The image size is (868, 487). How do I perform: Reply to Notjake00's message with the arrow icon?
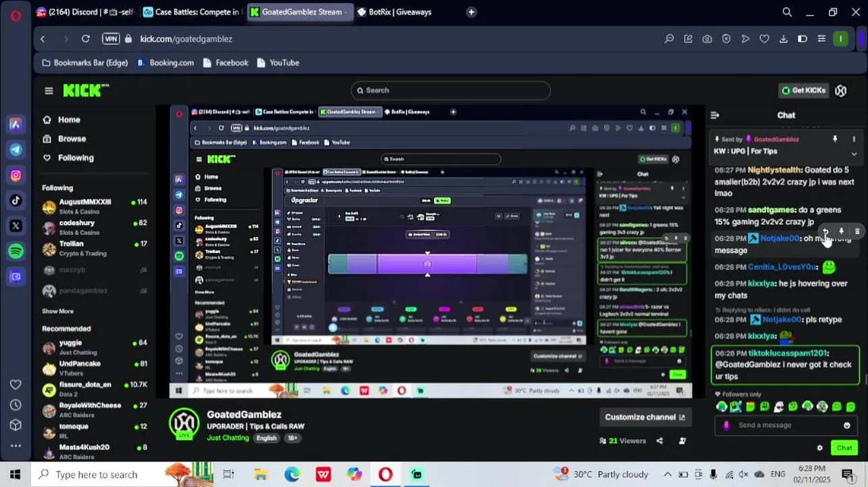(x=825, y=231)
